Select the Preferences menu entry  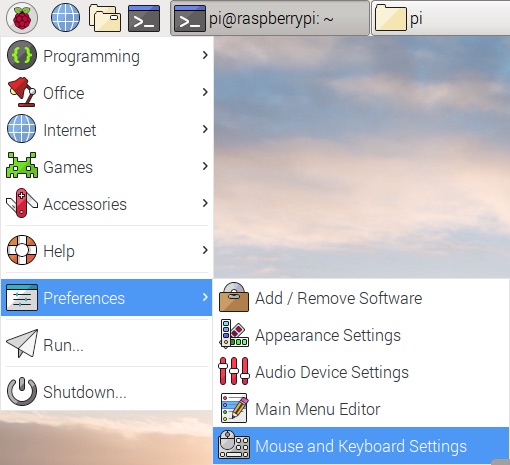(x=107, y=297)
